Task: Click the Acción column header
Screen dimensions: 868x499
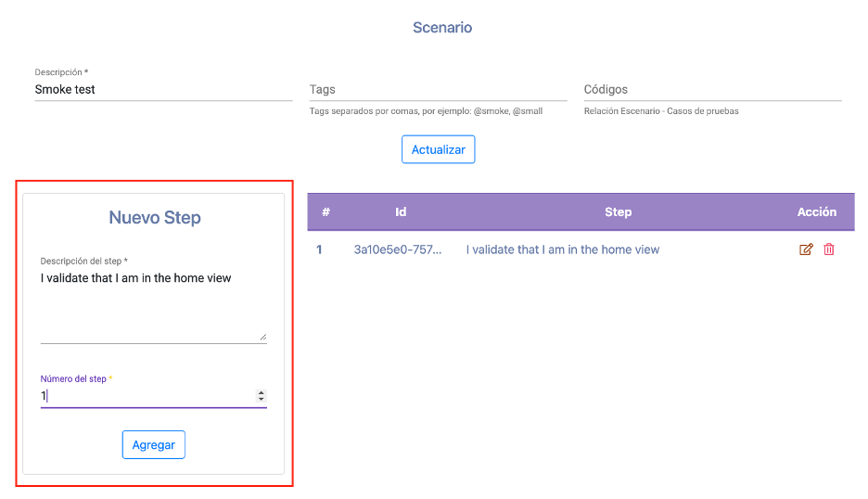Action: pos(816,212)
